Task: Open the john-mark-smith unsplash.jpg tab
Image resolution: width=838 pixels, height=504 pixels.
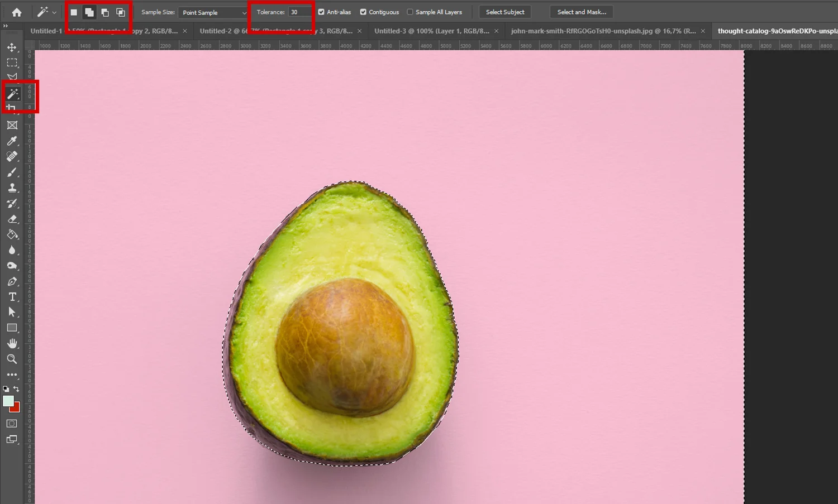Action: coord(603,31)
